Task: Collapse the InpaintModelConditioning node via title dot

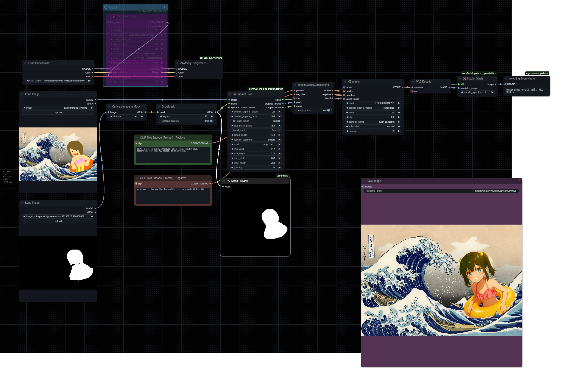Action: point(295,85)
